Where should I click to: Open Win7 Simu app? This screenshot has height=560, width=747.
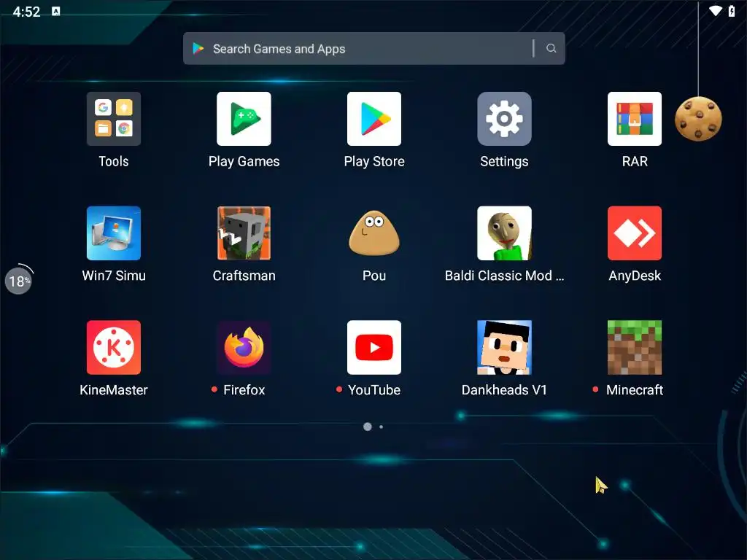[x=113, y=233]
